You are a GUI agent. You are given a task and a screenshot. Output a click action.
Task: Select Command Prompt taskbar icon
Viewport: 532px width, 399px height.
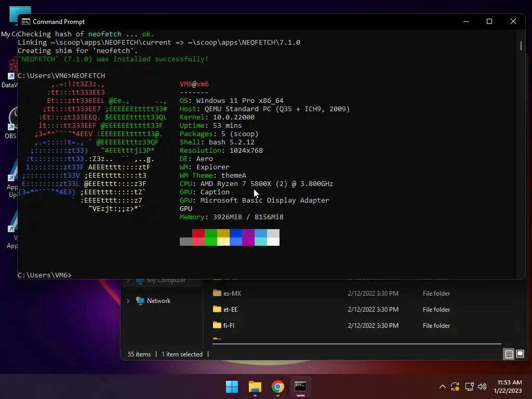tap(301, 387)
